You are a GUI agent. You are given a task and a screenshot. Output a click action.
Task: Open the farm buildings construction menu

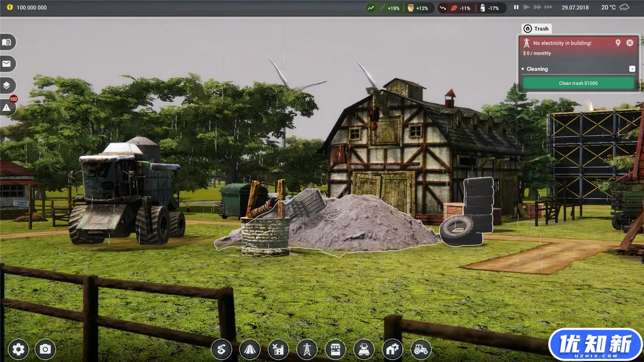pos(278,349)
